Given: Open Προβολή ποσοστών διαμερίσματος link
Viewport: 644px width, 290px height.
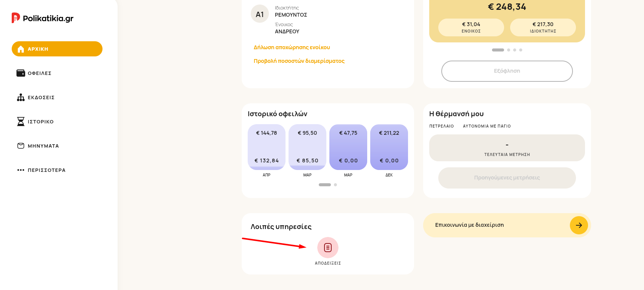Looking at the screenshot, I should click(x=299, y=61).
